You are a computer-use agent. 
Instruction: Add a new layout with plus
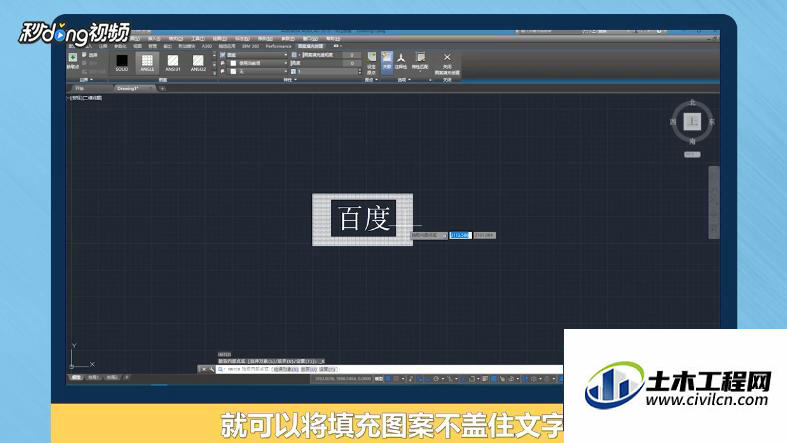pos(126,377)
